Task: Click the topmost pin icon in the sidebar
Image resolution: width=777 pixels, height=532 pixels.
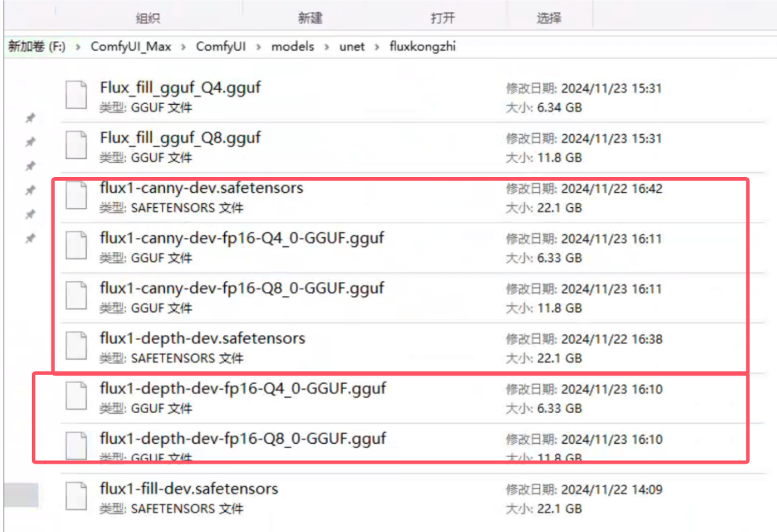Action: click(29, 118)
